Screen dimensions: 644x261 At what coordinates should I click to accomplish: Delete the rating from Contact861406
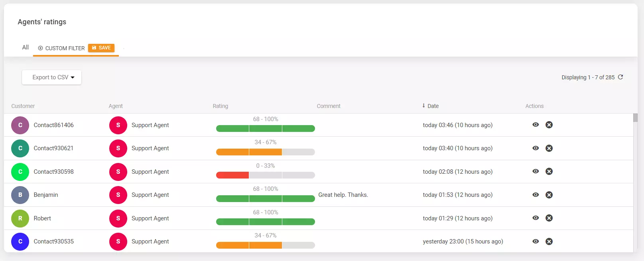click(549, 125)
